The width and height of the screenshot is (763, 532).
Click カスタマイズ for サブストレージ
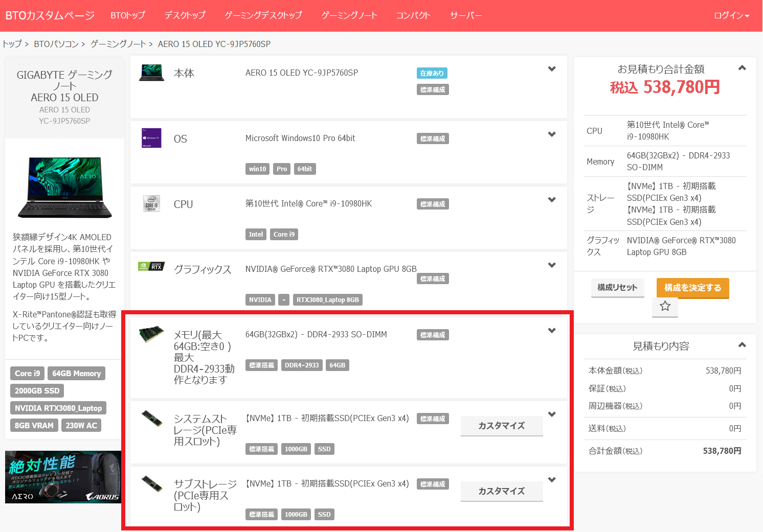click(502, 491)
